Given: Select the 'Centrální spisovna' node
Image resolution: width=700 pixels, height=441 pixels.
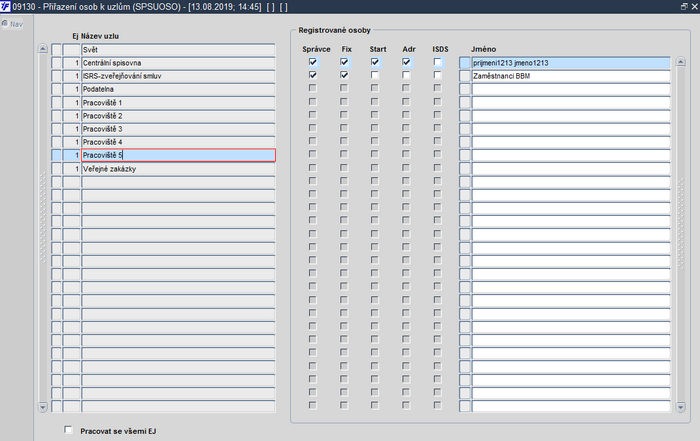Looking at the screenshot, I should point(178,63).
